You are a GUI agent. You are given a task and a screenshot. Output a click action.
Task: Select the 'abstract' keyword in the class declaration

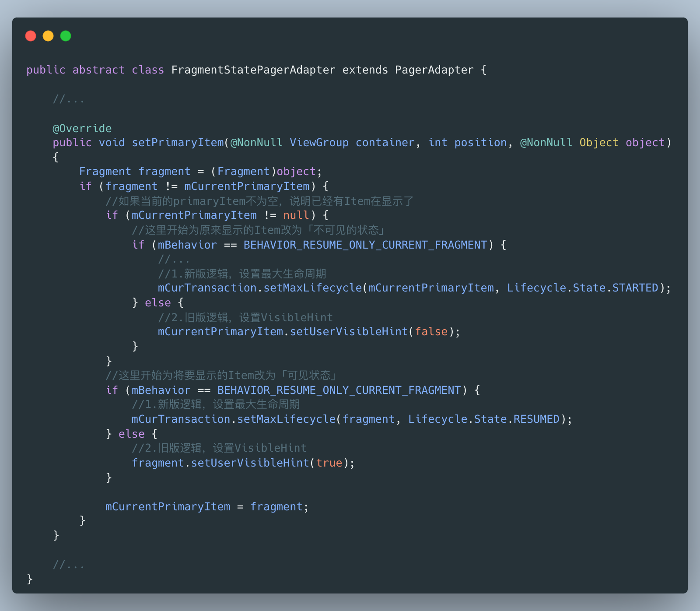click(98, 70)
